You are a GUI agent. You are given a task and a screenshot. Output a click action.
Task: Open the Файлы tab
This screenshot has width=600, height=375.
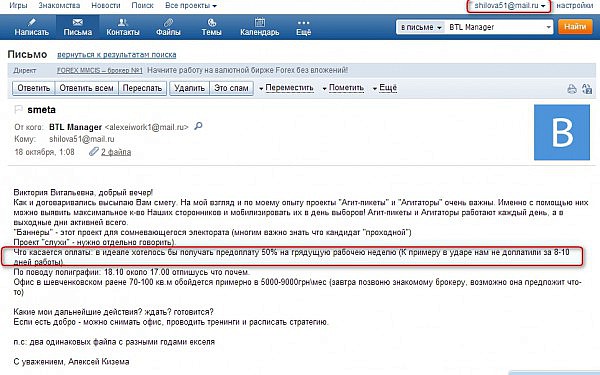168,27
